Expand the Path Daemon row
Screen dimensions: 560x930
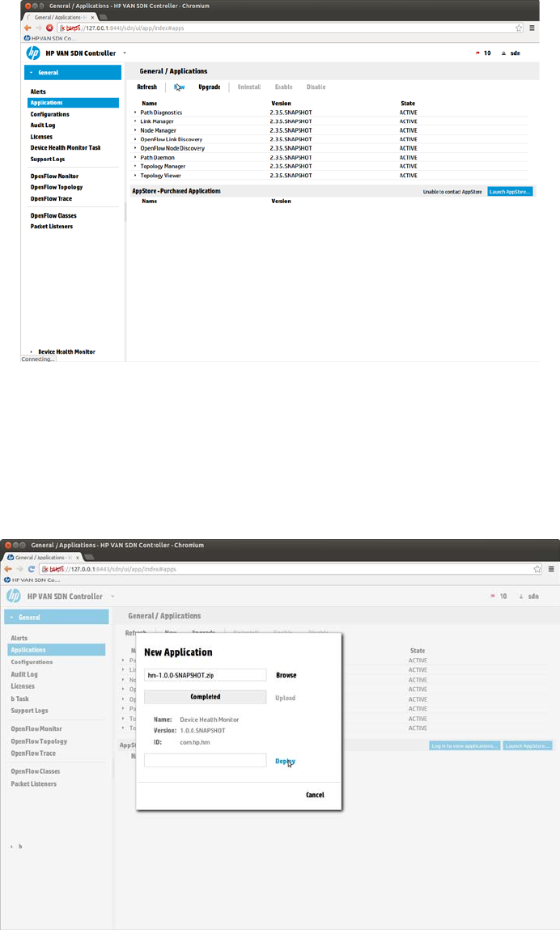tap(135, 157)
